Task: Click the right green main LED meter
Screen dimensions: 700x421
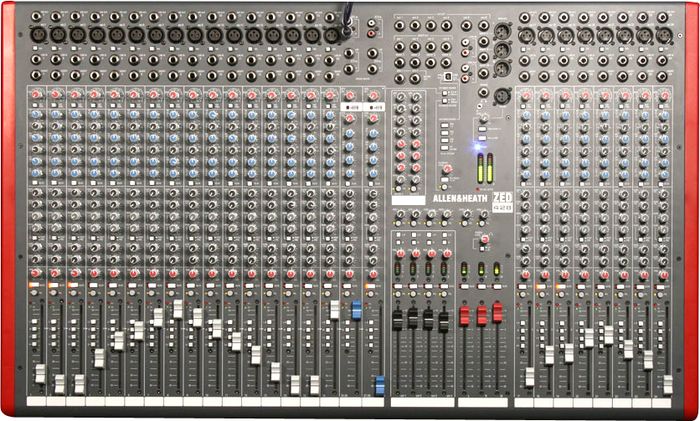Action: 490,168
